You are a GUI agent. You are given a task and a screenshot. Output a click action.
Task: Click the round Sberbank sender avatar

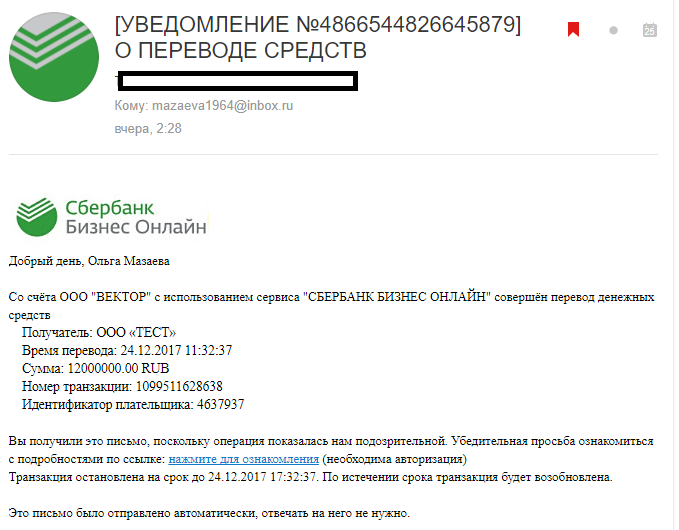pos(54,57)
